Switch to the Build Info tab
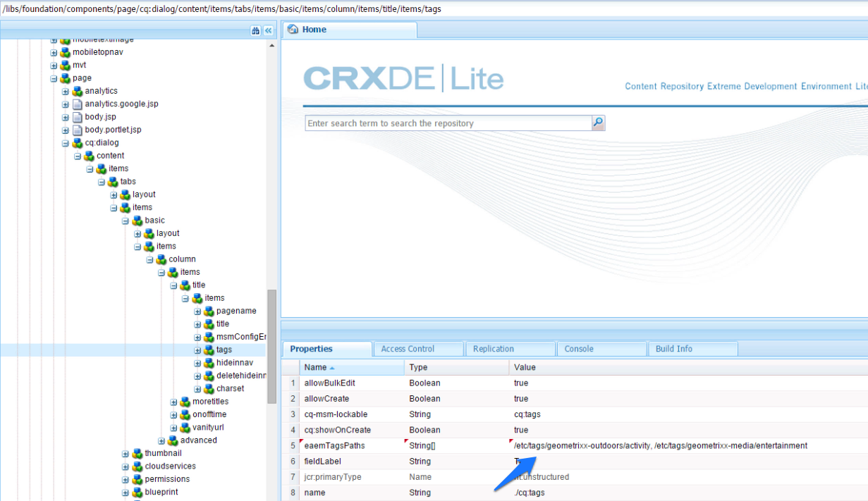 (693, 349)
